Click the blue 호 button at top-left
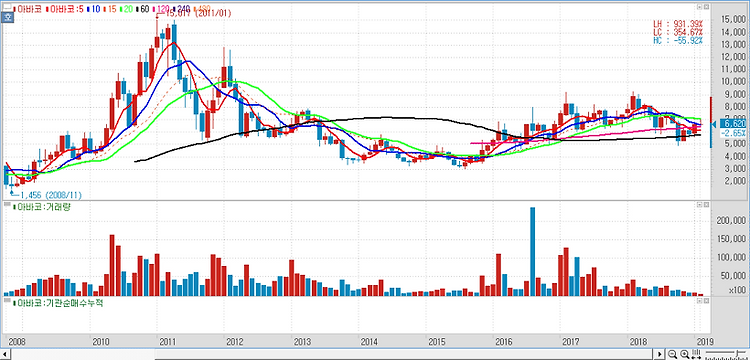The height and width of the screenshot is (360, 750). click(x=7, y=18)
